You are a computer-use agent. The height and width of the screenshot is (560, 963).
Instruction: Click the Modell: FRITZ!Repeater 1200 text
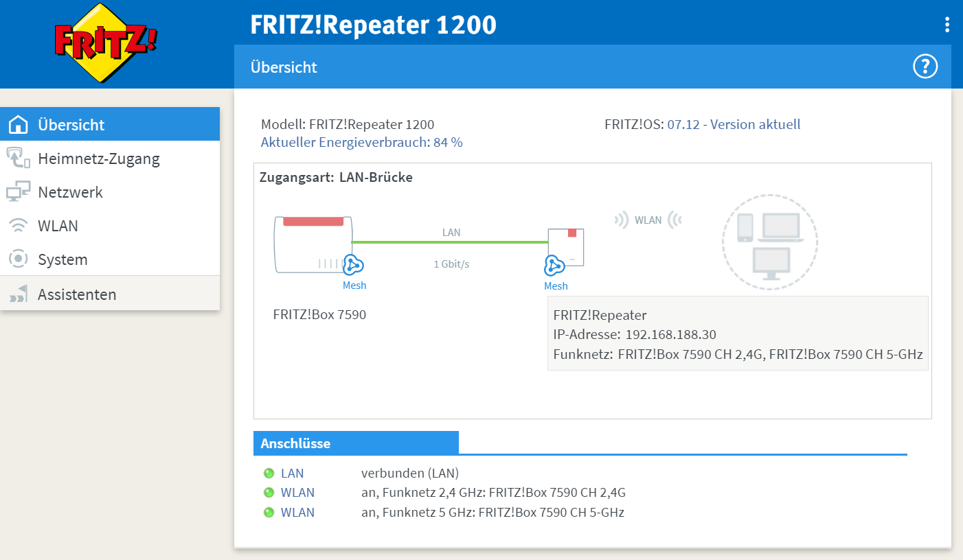tap(348, 125)
